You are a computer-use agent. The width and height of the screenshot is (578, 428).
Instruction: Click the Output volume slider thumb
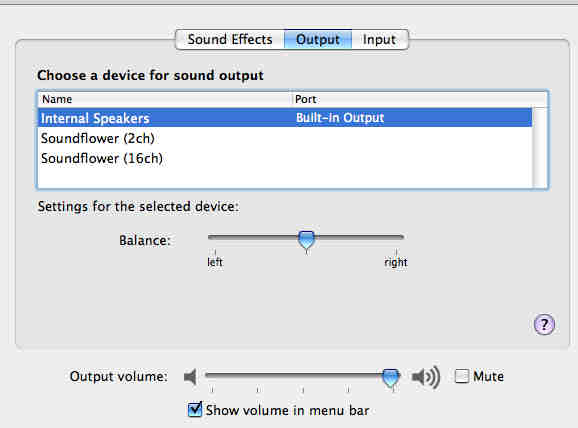[390, 378]
